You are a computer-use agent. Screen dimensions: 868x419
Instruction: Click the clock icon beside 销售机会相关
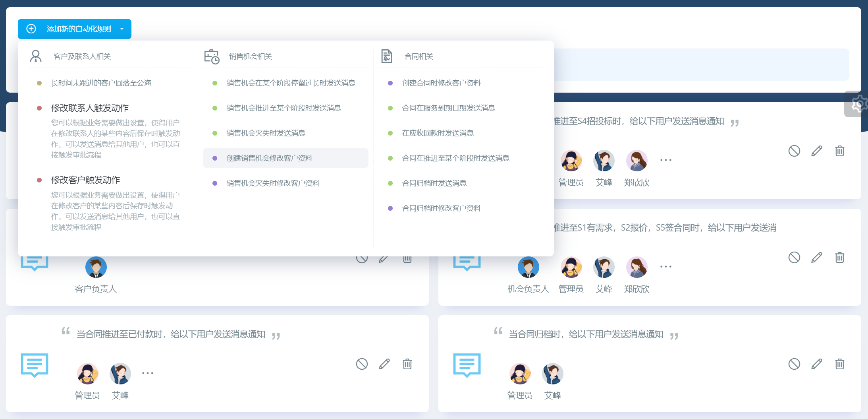point(211,56)
